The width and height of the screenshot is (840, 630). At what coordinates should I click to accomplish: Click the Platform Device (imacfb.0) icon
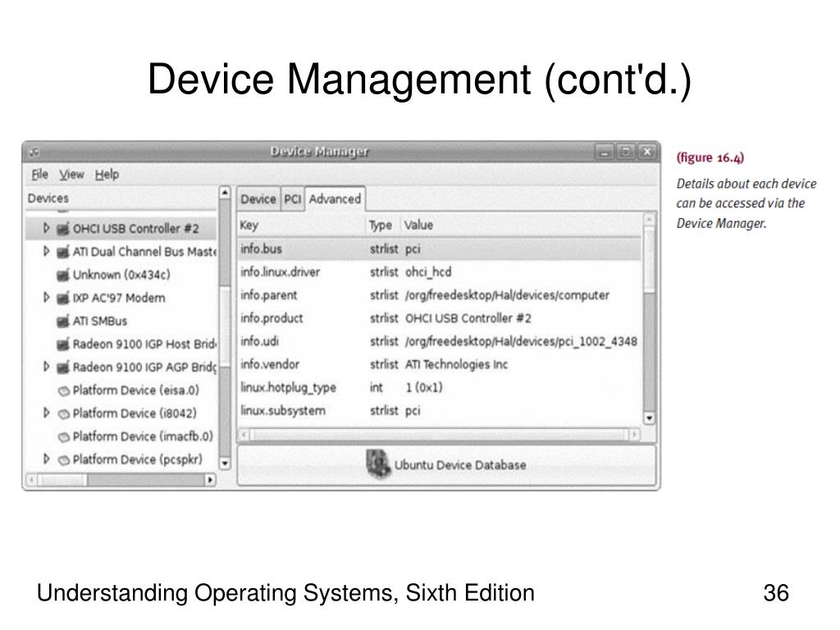pyautogui.click(x=64, y=436)
